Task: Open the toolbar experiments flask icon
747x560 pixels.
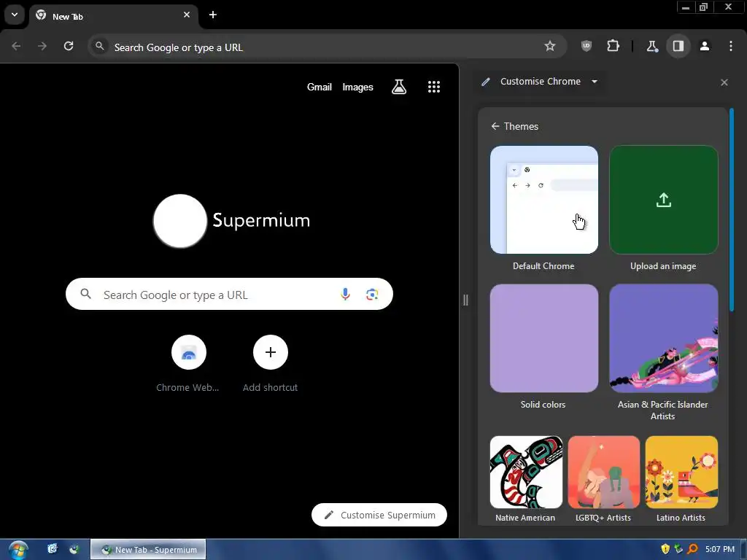Action: pyautogui.click(x=651, y=46)
